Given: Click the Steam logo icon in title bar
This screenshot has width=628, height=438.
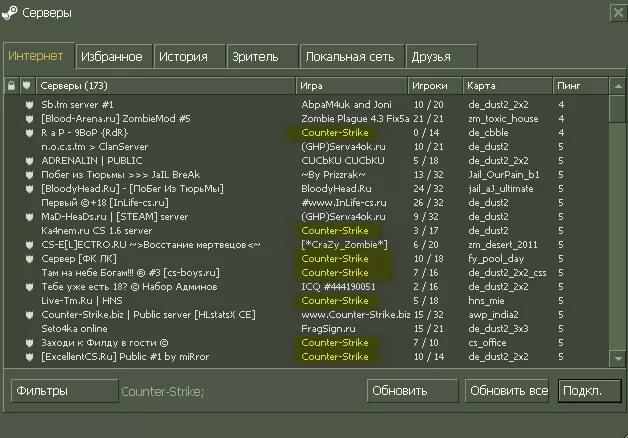Looking at the screenshot, I should pos(10,13).
